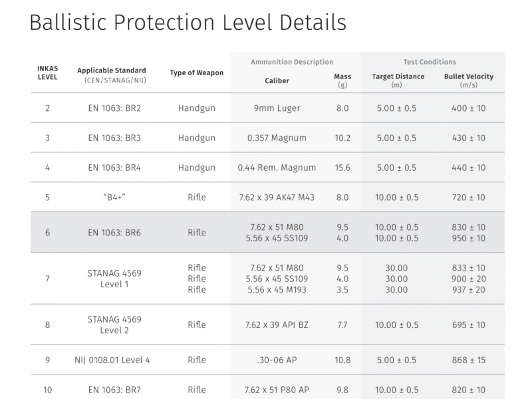Viewport: 532px width, 399px height.
Task: Select the 7.62 x 39 AK47 M43 cell
Action: 277,198
